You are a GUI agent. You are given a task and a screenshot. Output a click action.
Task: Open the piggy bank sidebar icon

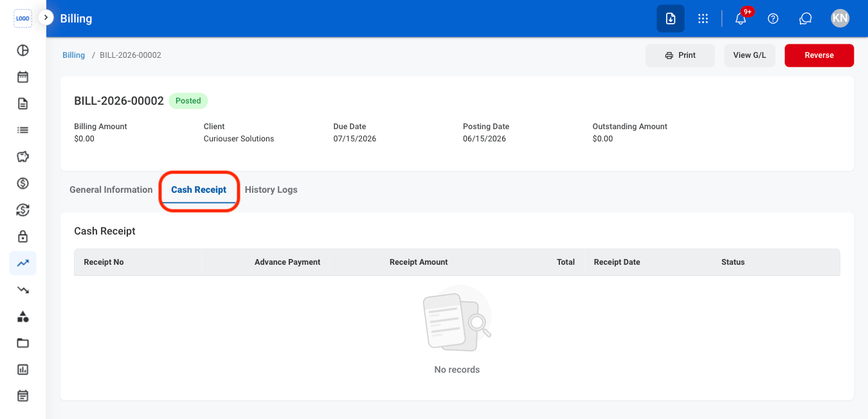point(23,157)
